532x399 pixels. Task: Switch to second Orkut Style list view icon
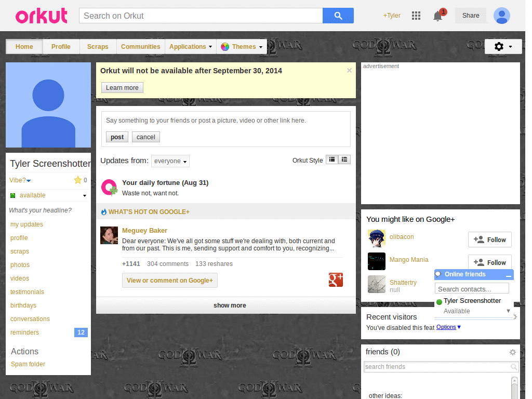pos(344,159)
